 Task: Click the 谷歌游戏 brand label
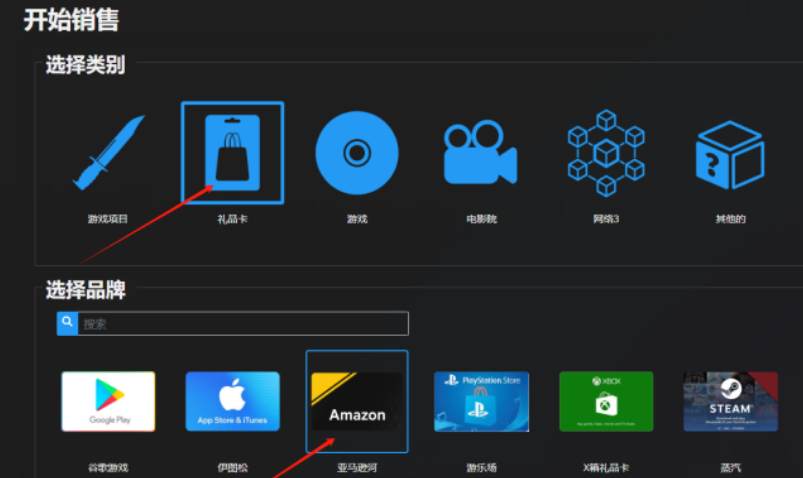tap(108, 468)
